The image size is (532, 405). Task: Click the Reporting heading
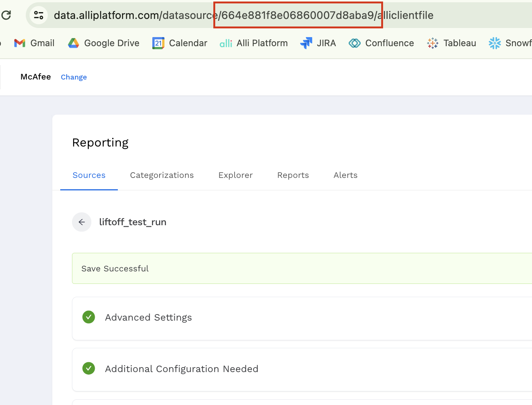(100, 143)
